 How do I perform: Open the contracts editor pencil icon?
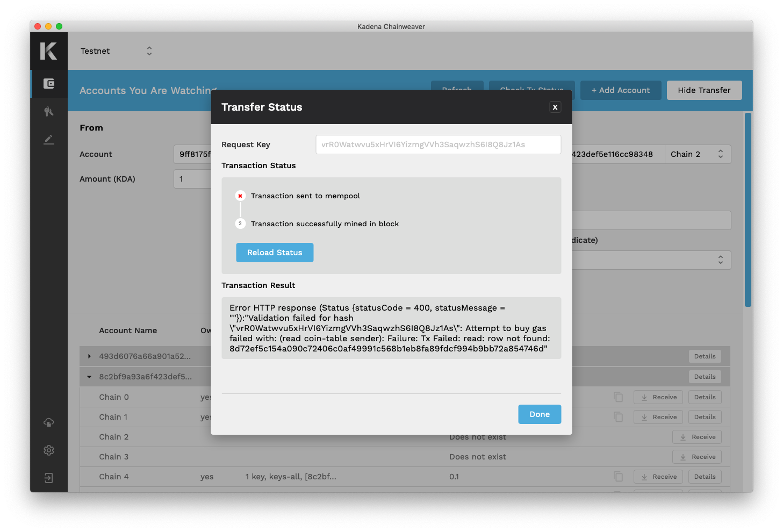pyautogui.click(x=49, y=140)
